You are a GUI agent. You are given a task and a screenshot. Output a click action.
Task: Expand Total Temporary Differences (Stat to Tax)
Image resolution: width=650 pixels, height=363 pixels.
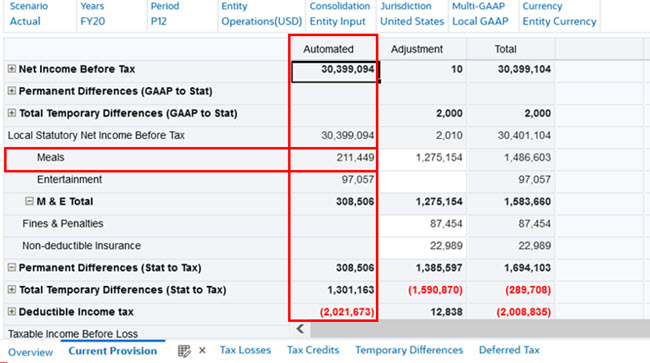coord(12,289)
